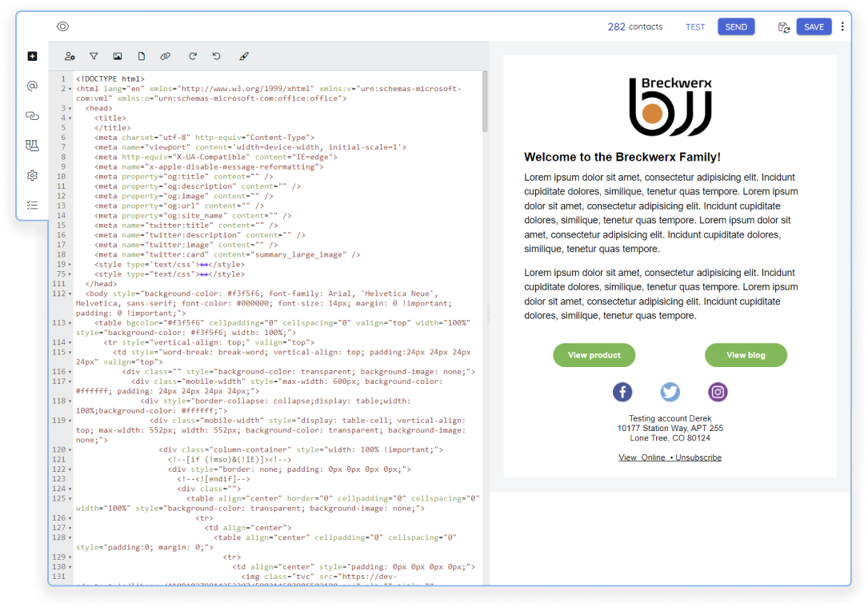The height and width of the screenshot is (607, 868).
Task: Click 'Testing account Derek' text in preview
Action: tap(670, 418)
